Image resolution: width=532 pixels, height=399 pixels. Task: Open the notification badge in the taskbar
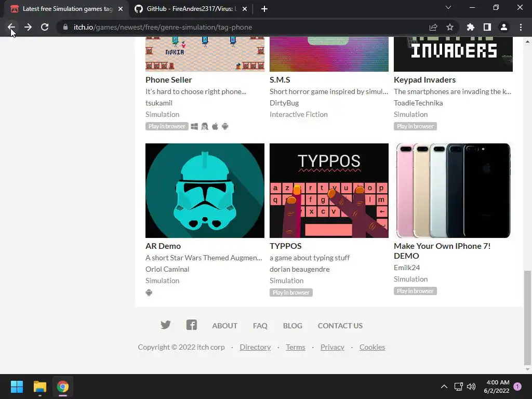[x=517, y=387]
